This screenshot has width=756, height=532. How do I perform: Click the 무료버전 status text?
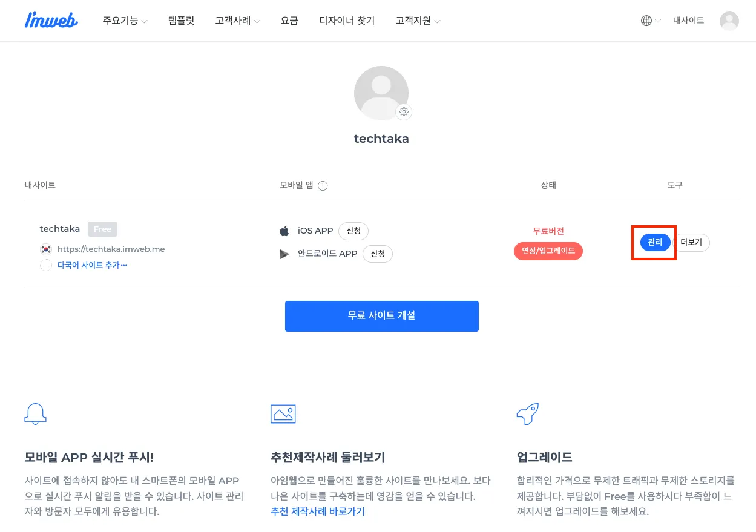[548, 231]
